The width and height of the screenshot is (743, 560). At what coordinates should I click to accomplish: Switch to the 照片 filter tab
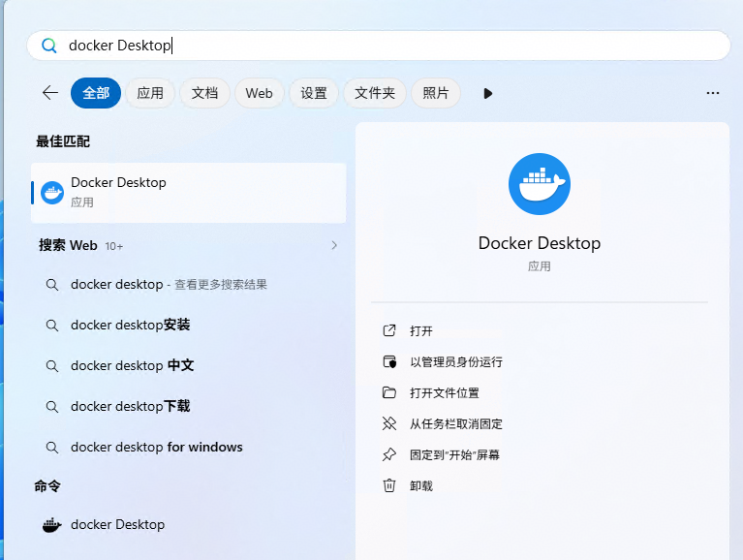pos(436,93)
